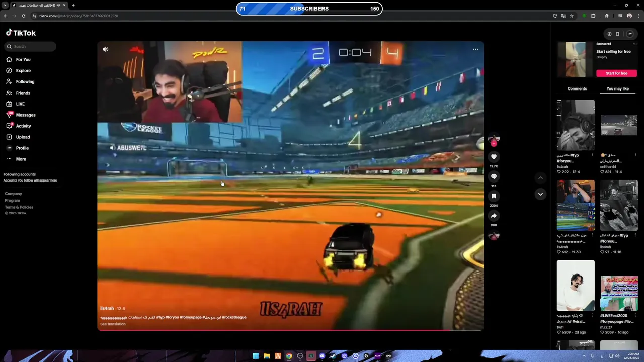Image resolution: width=644 pixels, height=362 pixels.
Task: Open the Company footer link
Action: pos(14,194)
